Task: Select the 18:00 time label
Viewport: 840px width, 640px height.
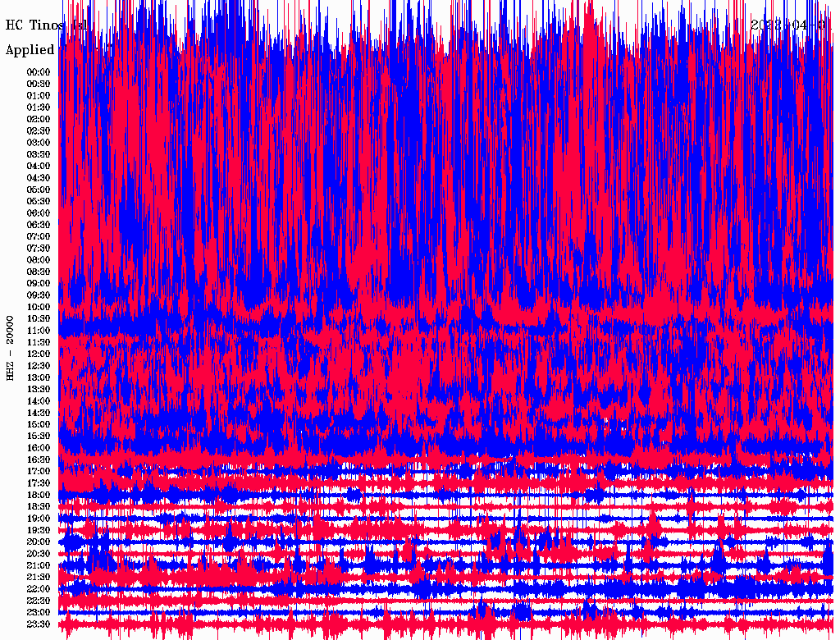Action: click(39, 496)
